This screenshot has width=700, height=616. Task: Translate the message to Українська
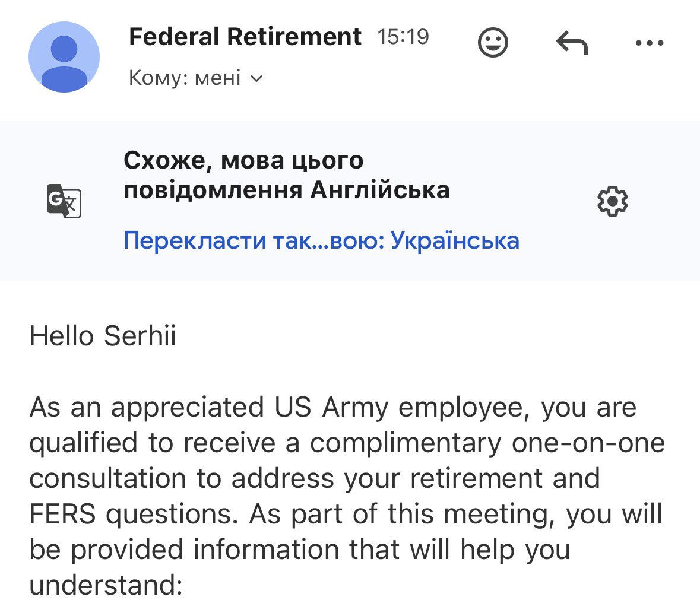pyautogui.click(x=321, y=240)
